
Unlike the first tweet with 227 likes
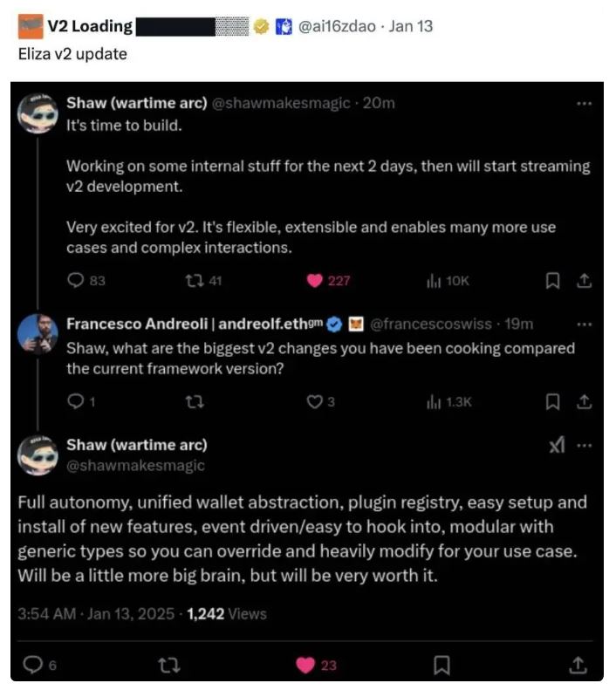coord(313,281)
